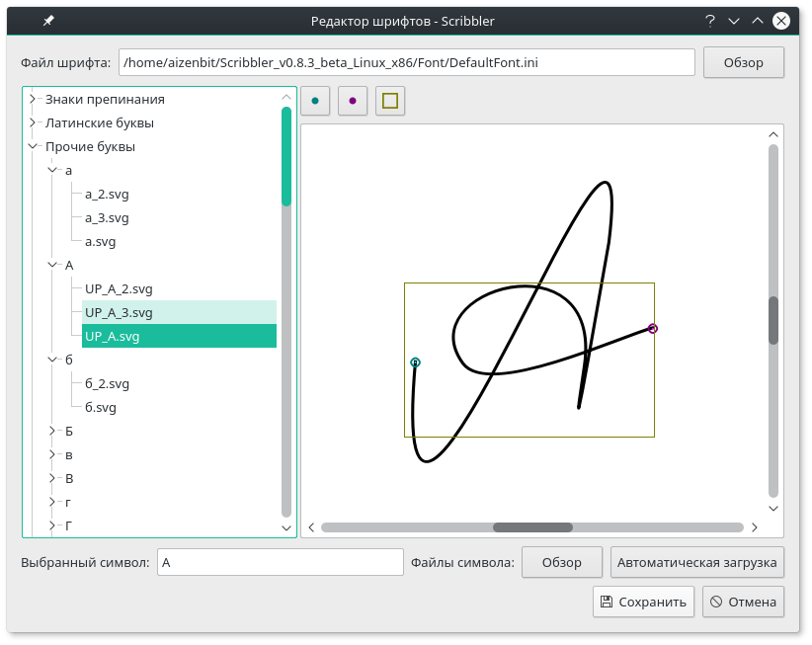Click the pin icon in title bar
Image resolution: width=812 pixels, height=645 pixels.
coord(48,21)
